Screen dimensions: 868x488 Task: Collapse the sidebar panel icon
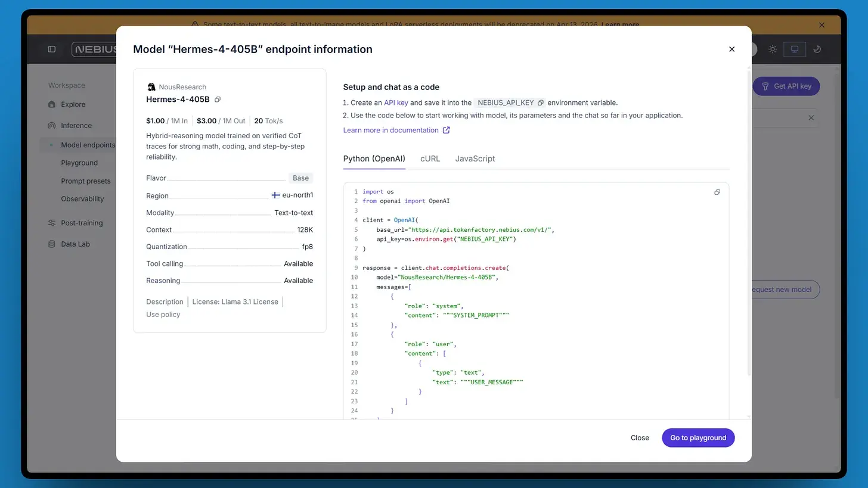tap(52, 49)
